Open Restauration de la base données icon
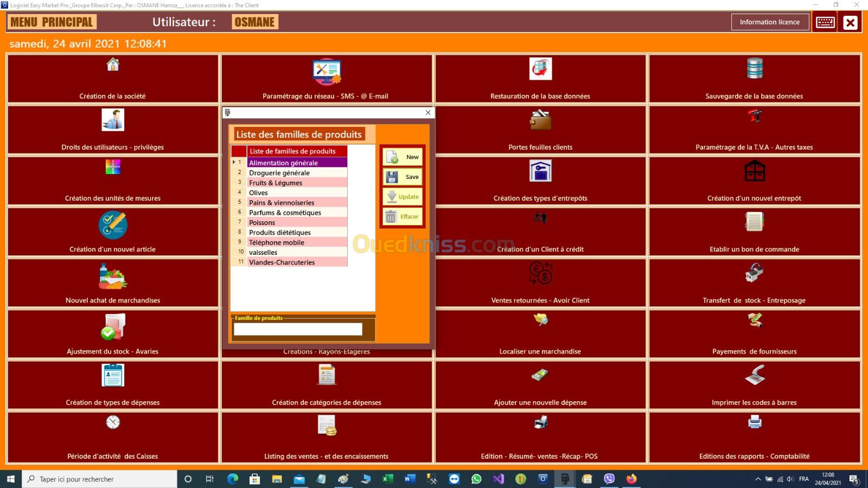The height and width of the screenshot is (488, 868). [540, 69]
